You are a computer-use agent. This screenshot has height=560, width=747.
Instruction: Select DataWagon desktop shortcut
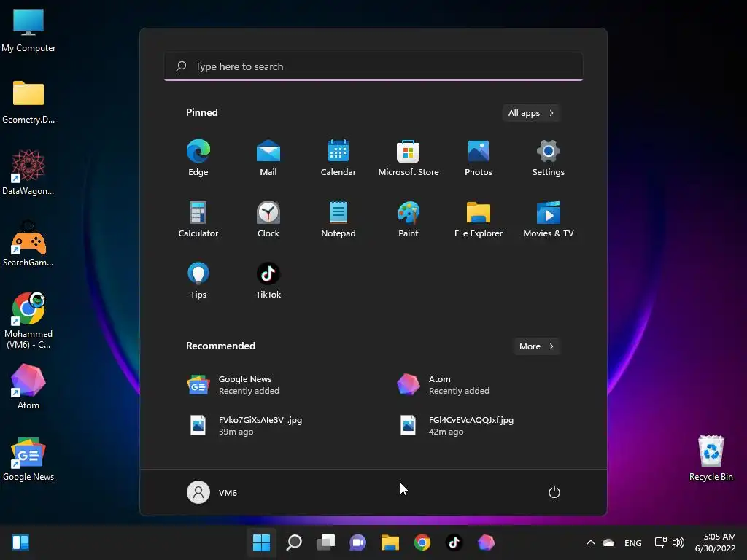click(x=28, y=172)
